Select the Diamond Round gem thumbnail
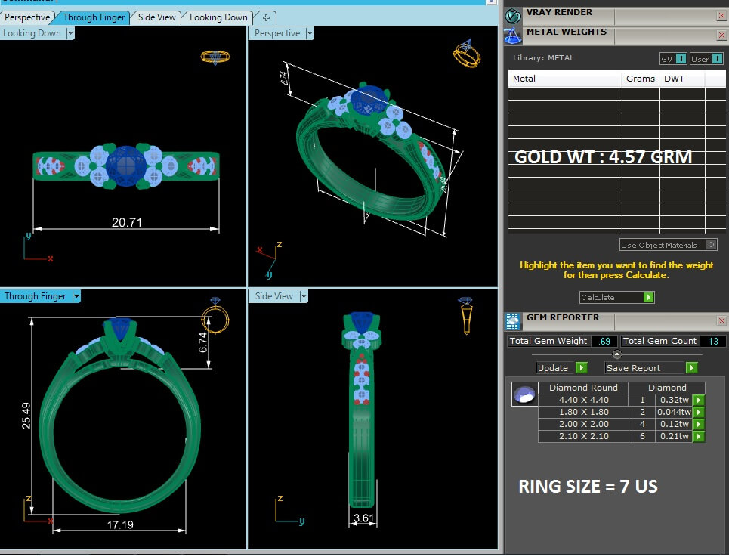Viewport: 729px width, 560px height. click(x=524, y=394)
